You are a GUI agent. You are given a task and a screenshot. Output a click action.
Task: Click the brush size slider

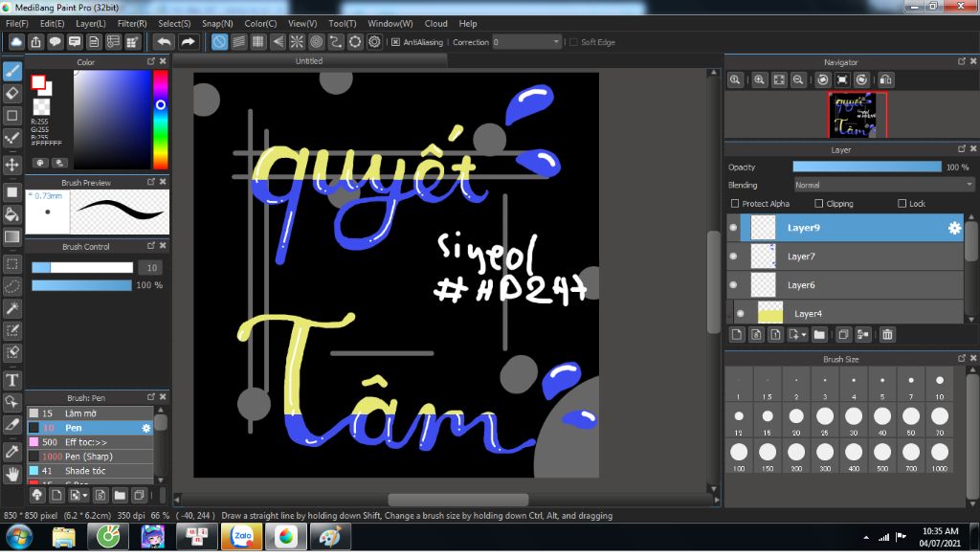pos(82,267)
